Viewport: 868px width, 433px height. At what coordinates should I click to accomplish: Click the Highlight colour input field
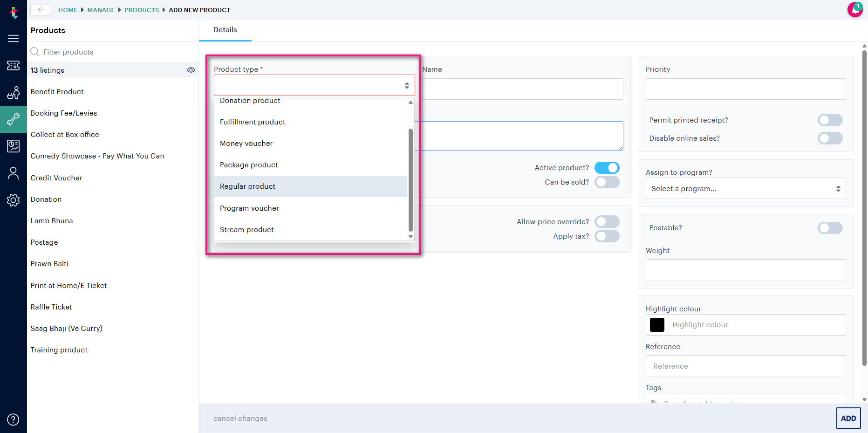[757, 325]
